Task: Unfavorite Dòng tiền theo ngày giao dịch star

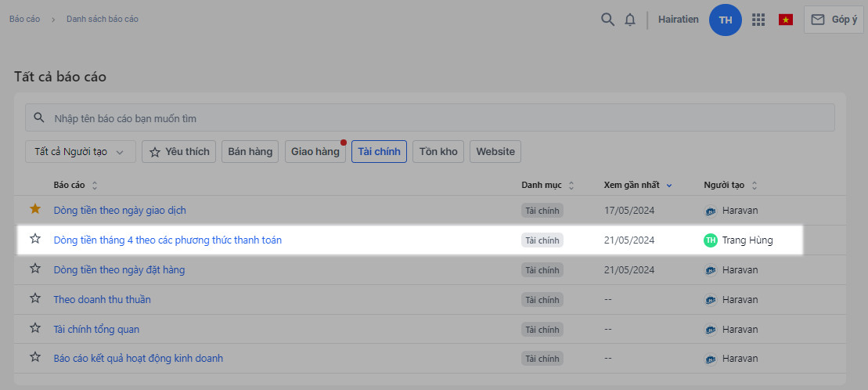Action: tap(34, 209)
